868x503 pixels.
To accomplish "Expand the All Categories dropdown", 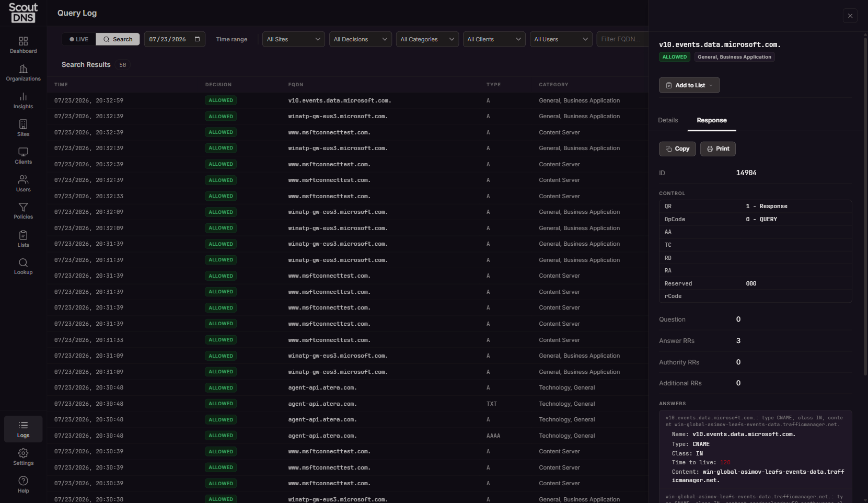I will (x=427, y=39).
